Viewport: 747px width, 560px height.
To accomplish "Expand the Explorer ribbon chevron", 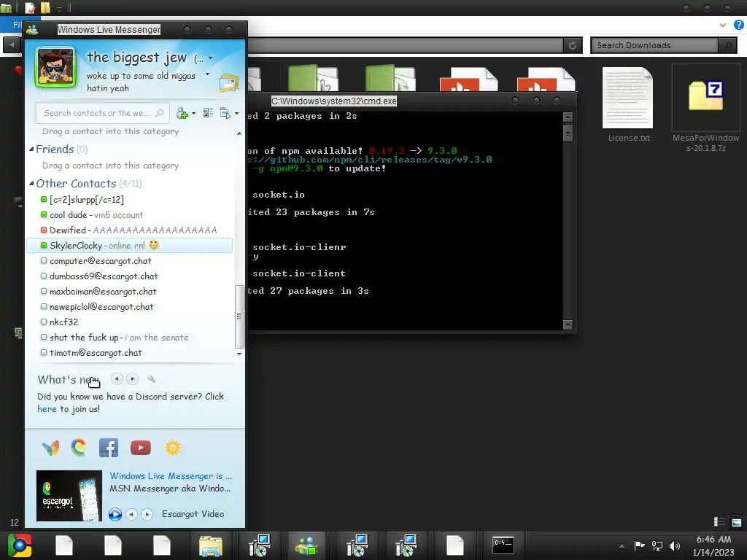I will (x=723, y=25).
